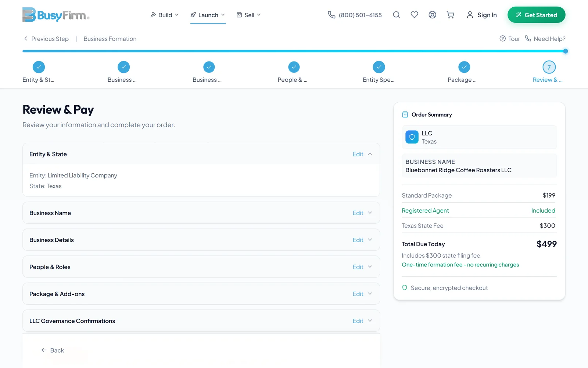Click the completed Entity & St... step circle

39,67
